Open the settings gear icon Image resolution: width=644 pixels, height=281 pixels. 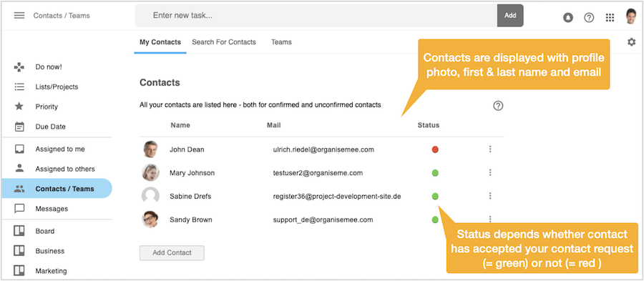[x=632, y=42]
